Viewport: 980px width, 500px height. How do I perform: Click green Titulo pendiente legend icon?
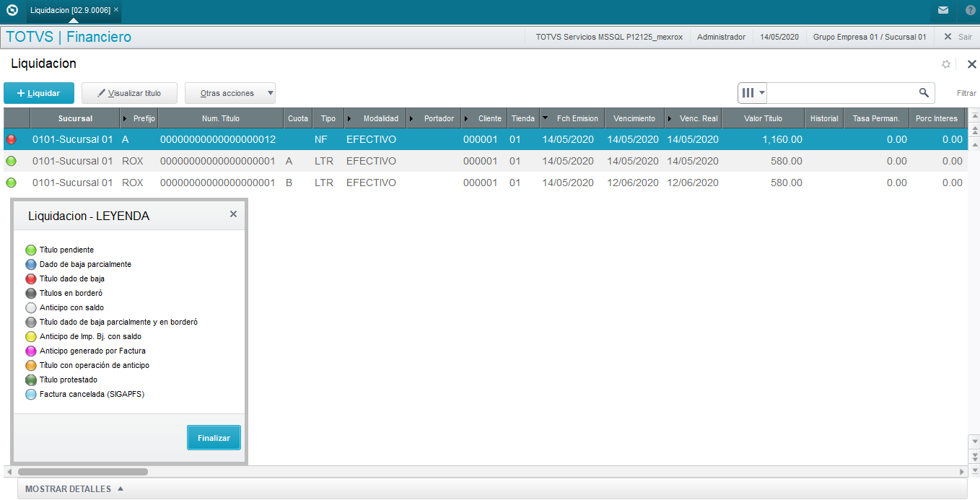pyautogui.click(x=31, y=250)
